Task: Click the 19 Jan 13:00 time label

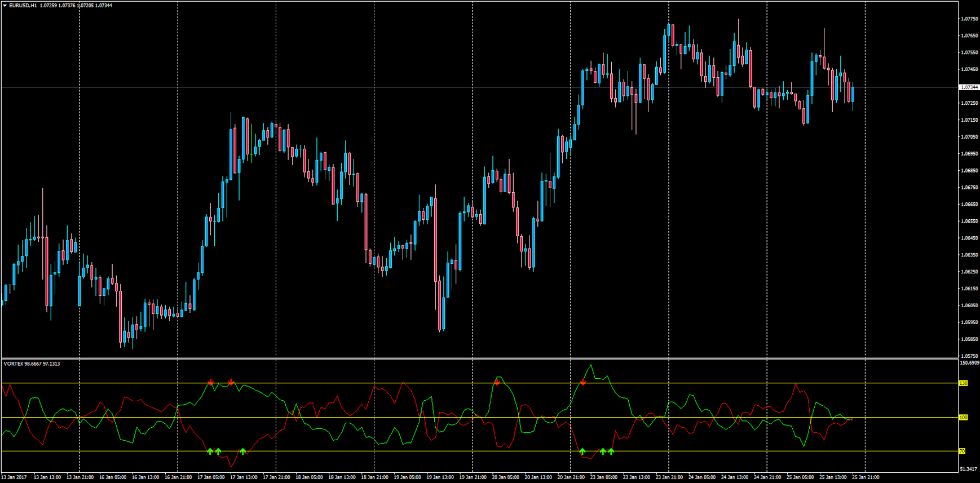Action: point(440,477)
